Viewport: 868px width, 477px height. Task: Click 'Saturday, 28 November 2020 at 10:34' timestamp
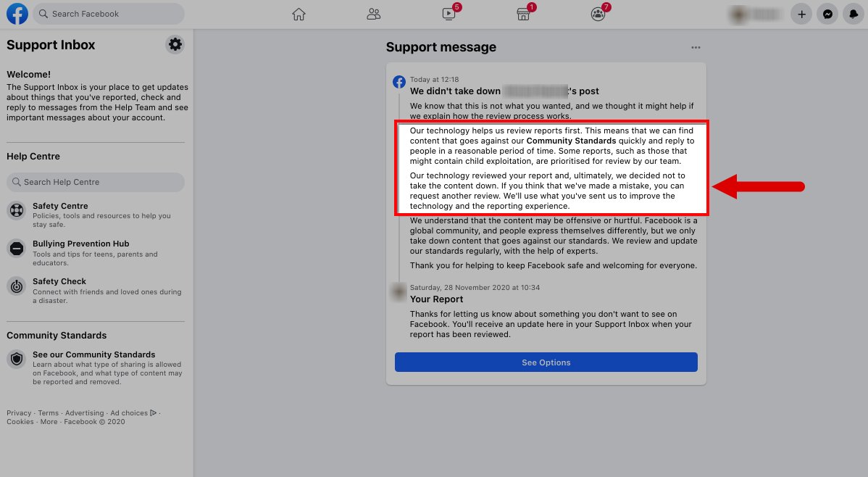475,288
